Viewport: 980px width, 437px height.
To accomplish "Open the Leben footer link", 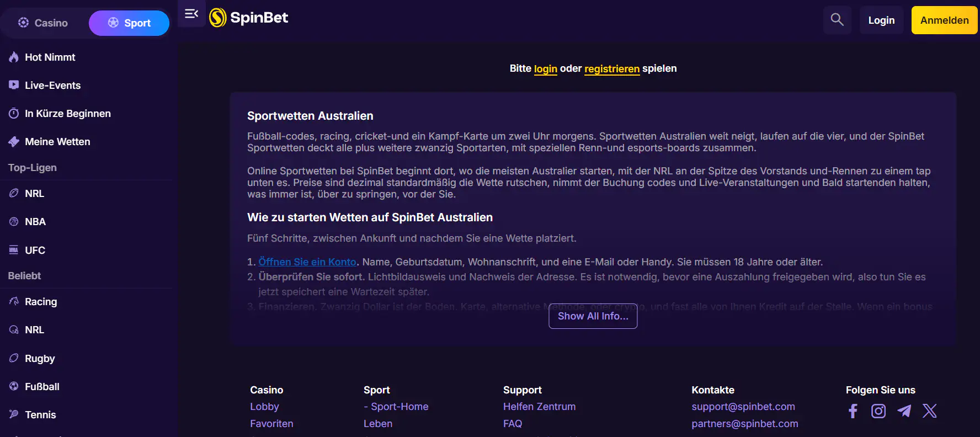I will coord(378,424).
